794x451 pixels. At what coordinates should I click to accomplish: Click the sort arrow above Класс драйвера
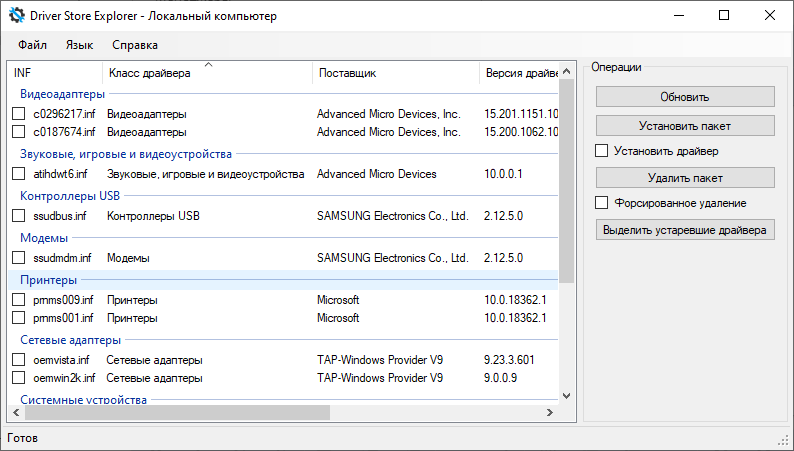pyautogui.click(x=209, y=65)
